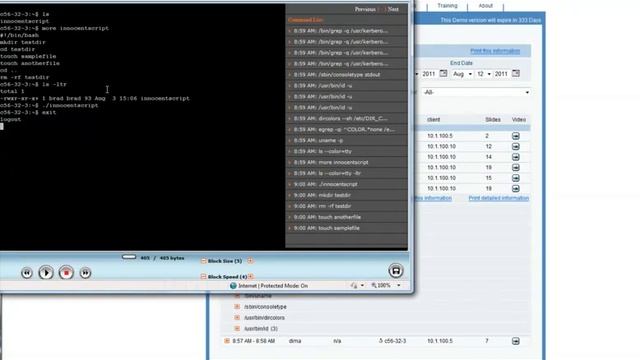Click the 'Print detailed information' link
The height and width of the screenshot is (360, 640).
tap(499, 198)
